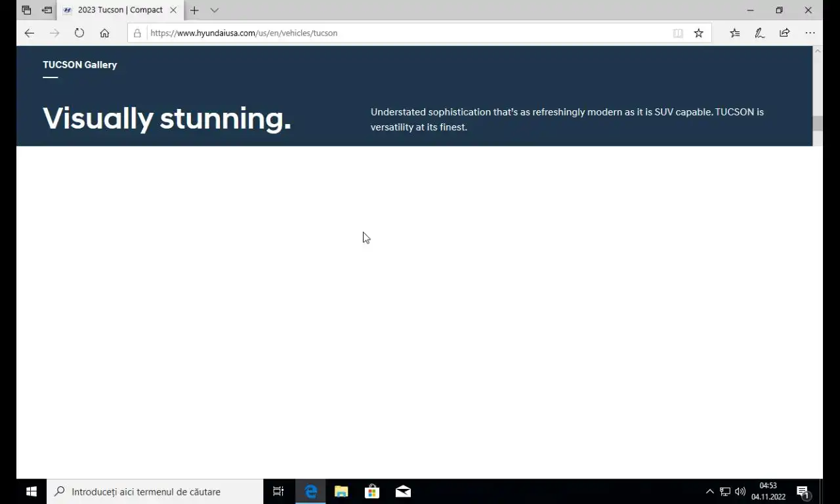
Task: Click the browser Back arrow
Action: (30, 33)
